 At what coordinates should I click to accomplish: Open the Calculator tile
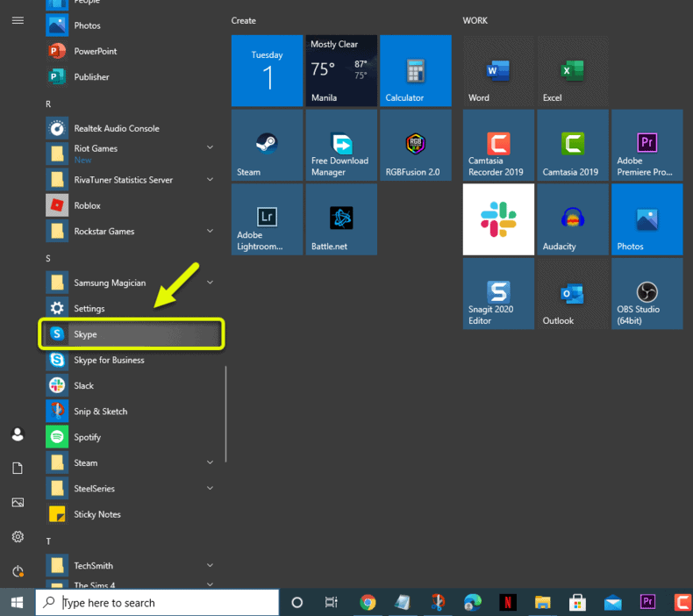coord(416,71)
